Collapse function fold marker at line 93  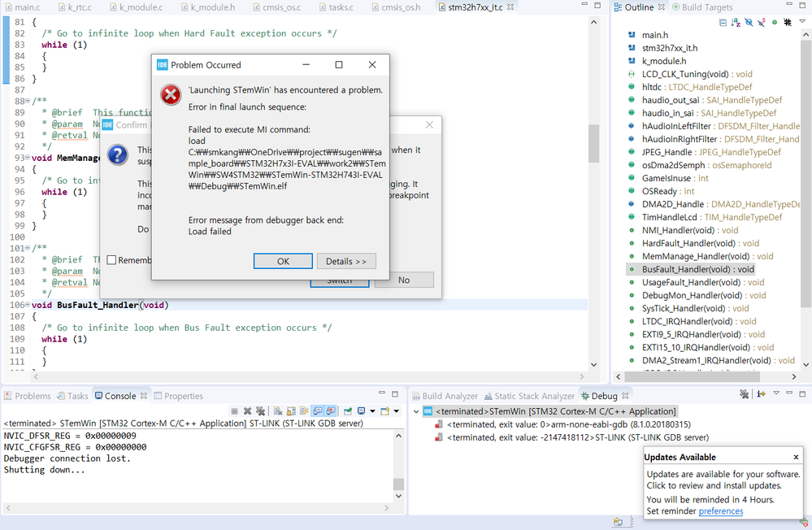pos(28,158)
